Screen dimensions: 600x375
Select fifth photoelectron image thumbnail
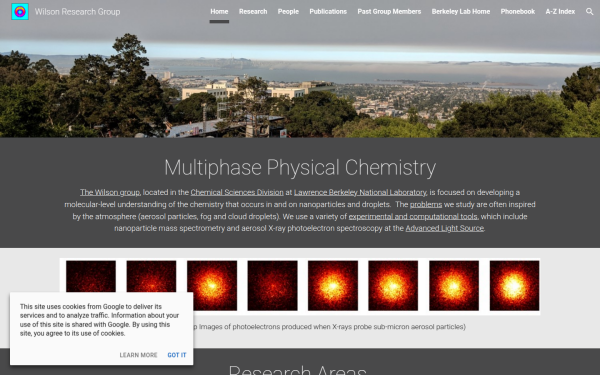333,285
